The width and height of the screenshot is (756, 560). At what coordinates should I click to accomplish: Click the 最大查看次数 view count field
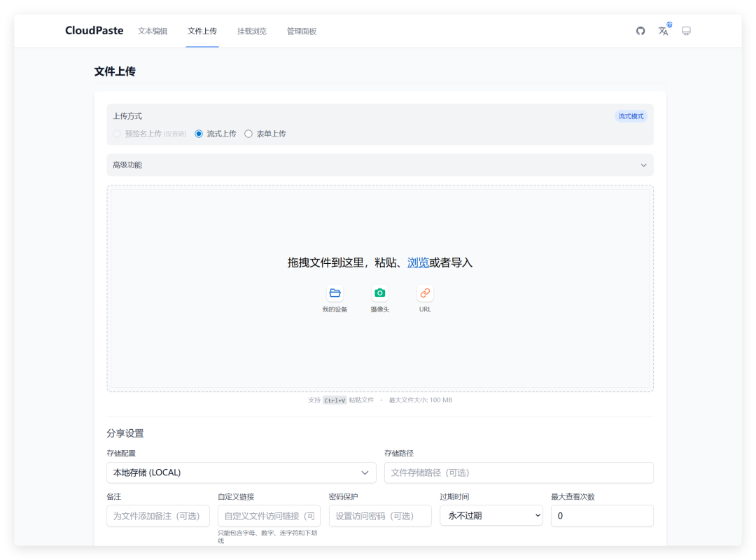coord(602,515)
